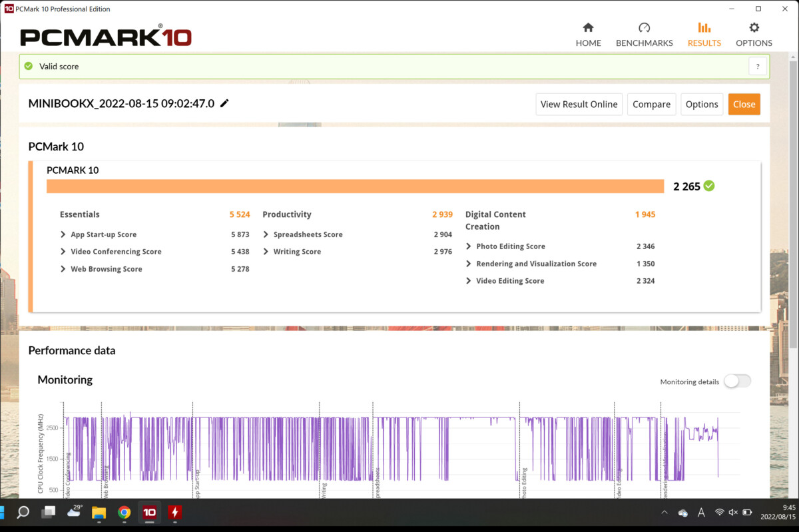Click the "Monitoring" section title
Viewport: 799px width, 532px height.
(x=65, y=380)
